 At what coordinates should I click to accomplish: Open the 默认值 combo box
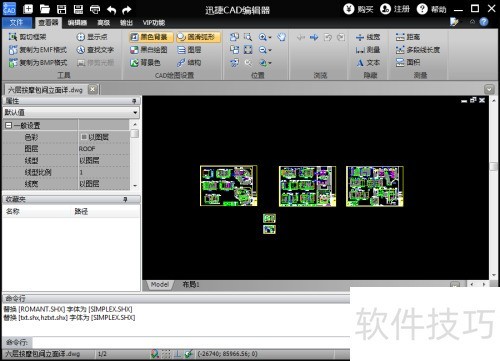point(71,112)
